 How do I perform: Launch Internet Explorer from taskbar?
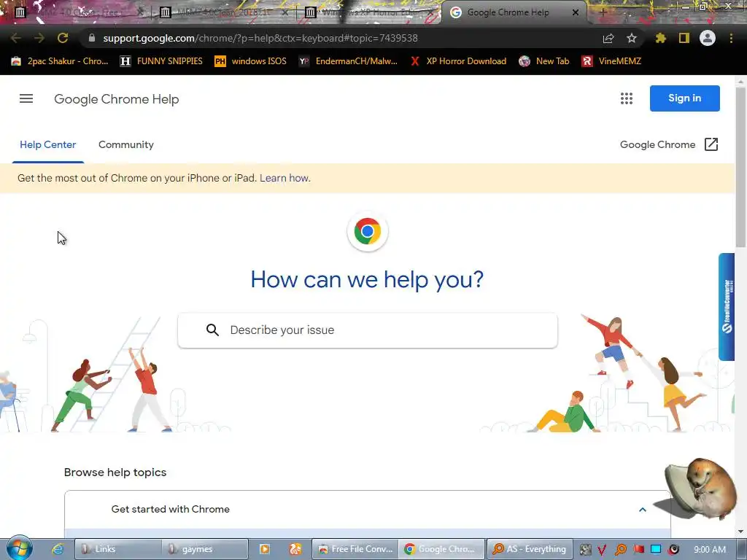(x=58, y=549)
